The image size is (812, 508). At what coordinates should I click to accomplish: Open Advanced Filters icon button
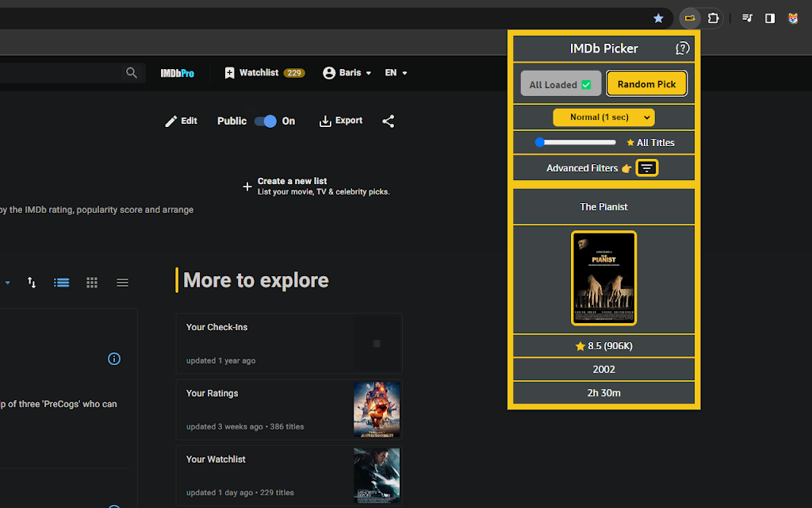point(647,168)
